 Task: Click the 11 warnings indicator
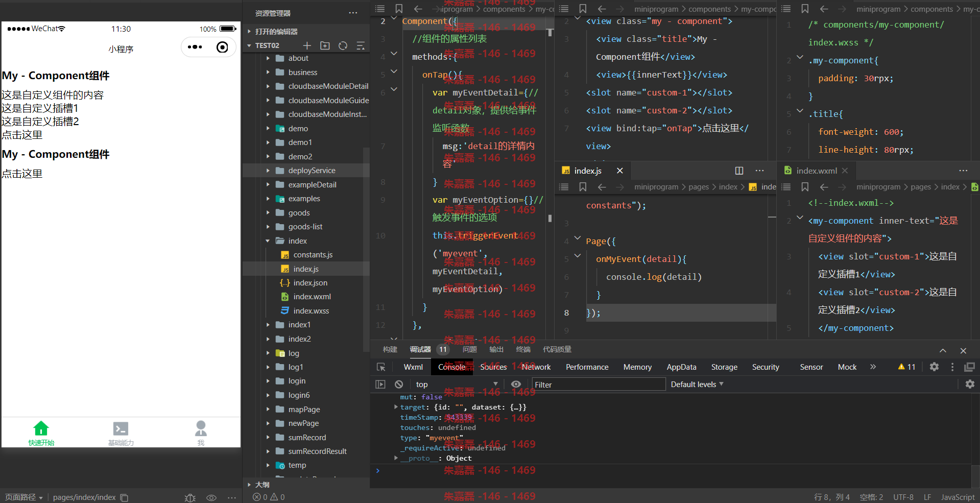pyautogui.click(x=906, y=367)
